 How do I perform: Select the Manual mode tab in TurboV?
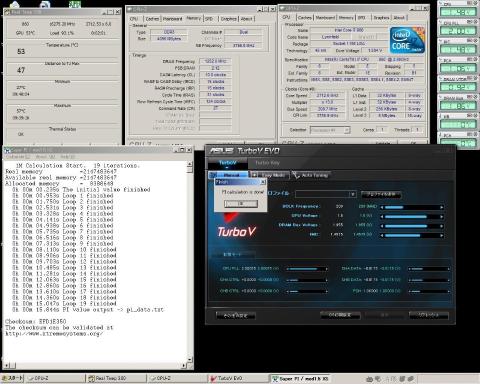coord(229,175)
